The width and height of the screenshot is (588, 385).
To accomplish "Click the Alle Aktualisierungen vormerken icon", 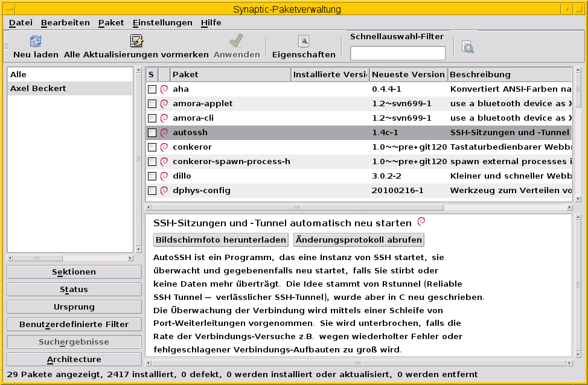I will click(x=136, y=41).
